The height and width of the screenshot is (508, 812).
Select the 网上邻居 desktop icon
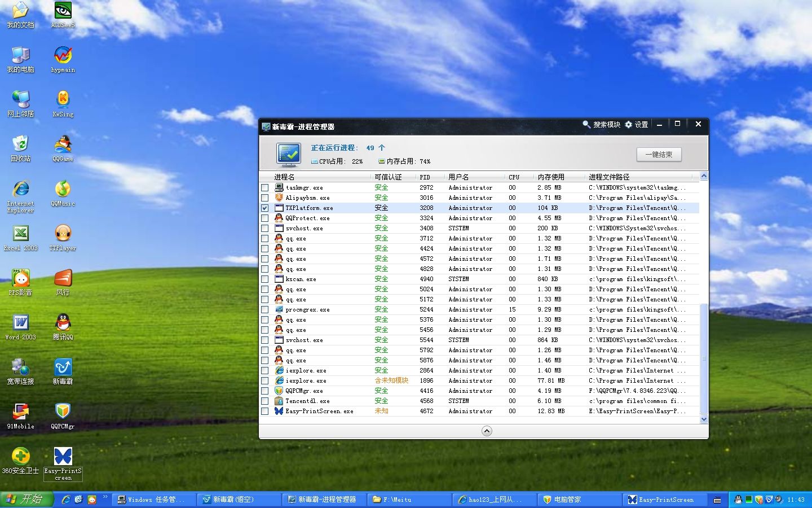(20, 104)
